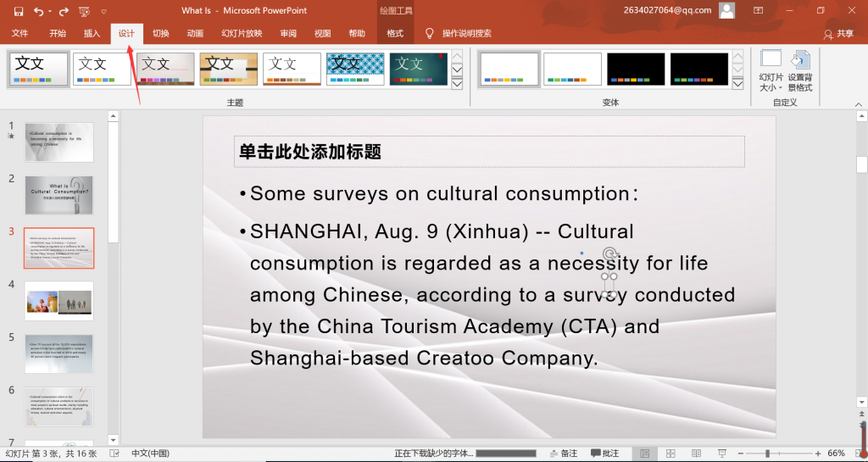Click the account avatar picture
The height and width of the screenshot is (462, 868).
tap(726, 10)
